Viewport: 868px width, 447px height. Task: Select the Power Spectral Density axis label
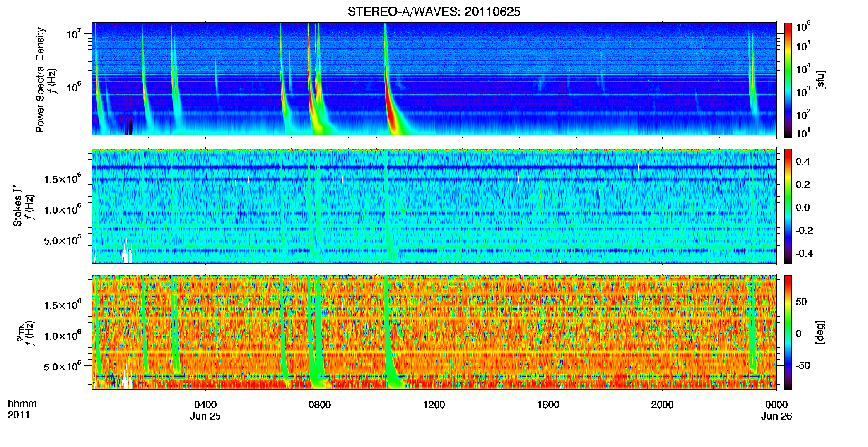[x=40, y=80]
